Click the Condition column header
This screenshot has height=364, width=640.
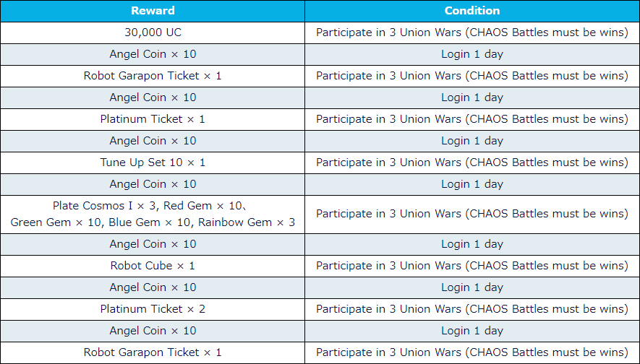(472, 11)
